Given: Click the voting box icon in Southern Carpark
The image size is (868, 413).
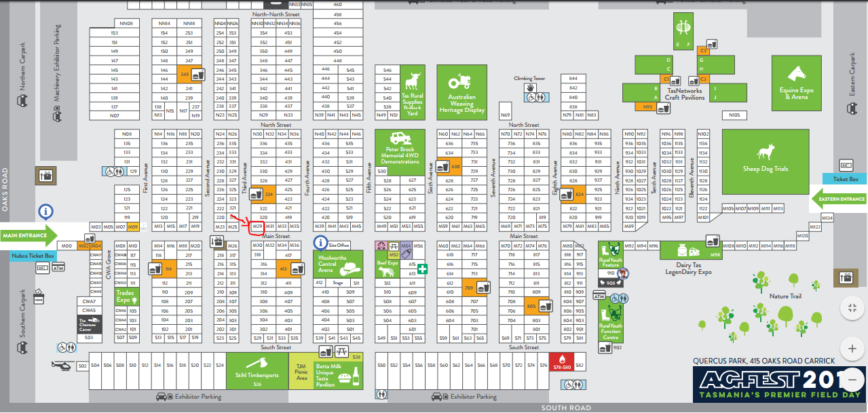Looking at the screenshot, I should click(x=39, y=297).
